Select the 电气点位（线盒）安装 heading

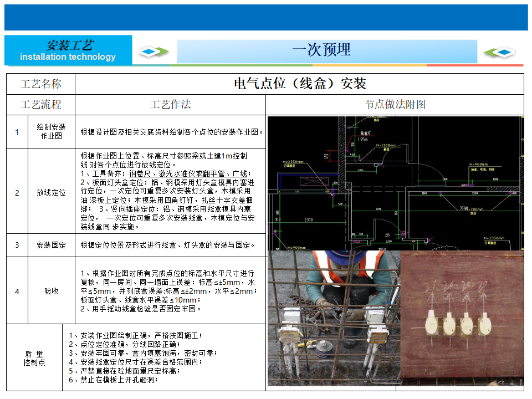[x=299, y=84]
